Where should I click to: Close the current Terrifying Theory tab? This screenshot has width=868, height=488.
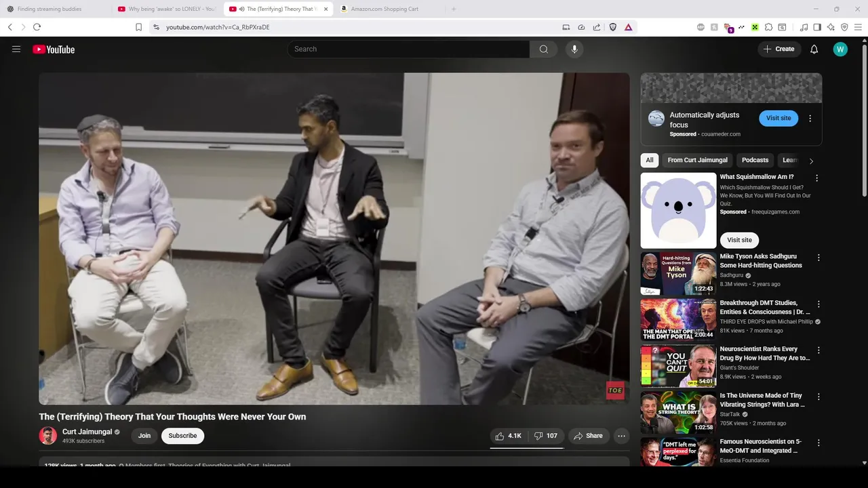click(325, 9)
